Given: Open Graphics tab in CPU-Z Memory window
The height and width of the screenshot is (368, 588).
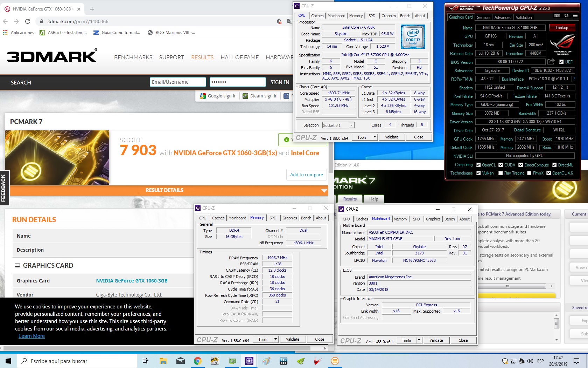Looking at the screenshot, I should [x=290, y=218].
